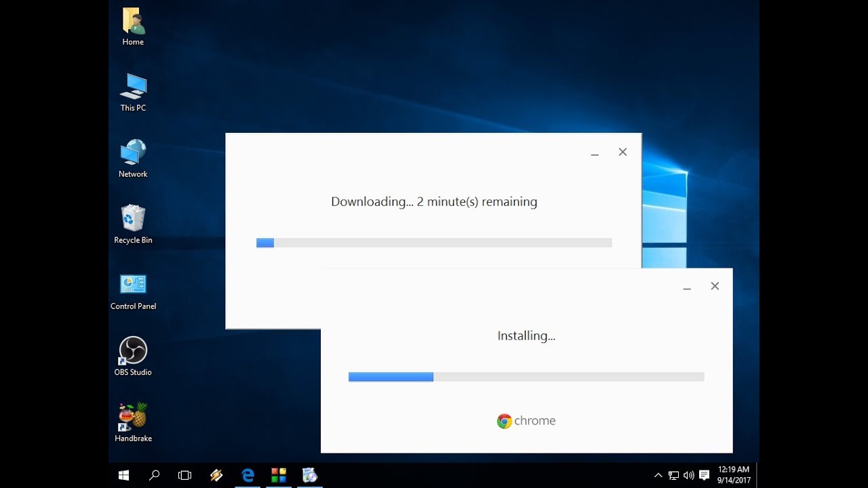868x488 pixels.
Task: Open the clock and date flyout
Action: click(733, 474)
